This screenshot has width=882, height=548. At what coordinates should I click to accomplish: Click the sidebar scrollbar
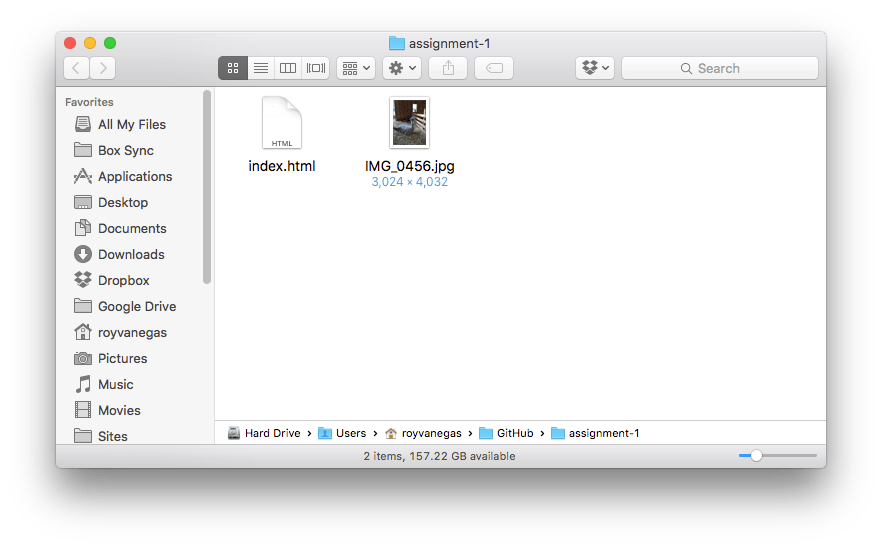pyautogui.click(x=207, y=187)
